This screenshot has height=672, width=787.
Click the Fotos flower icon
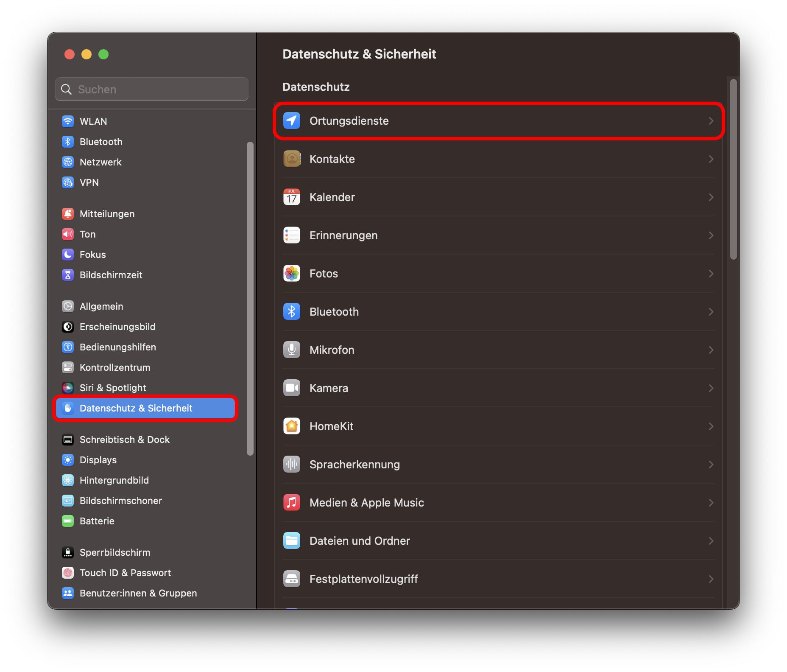click(x=292, y=274)
